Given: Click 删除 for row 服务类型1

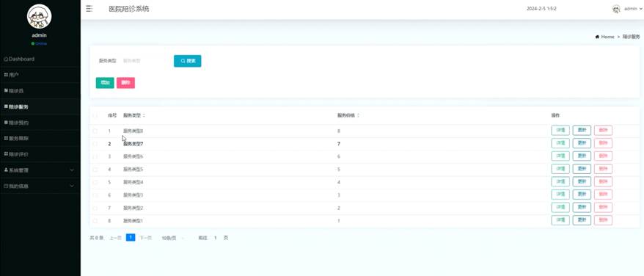Looking at the screenshot, I should click(x=603, y=220).
